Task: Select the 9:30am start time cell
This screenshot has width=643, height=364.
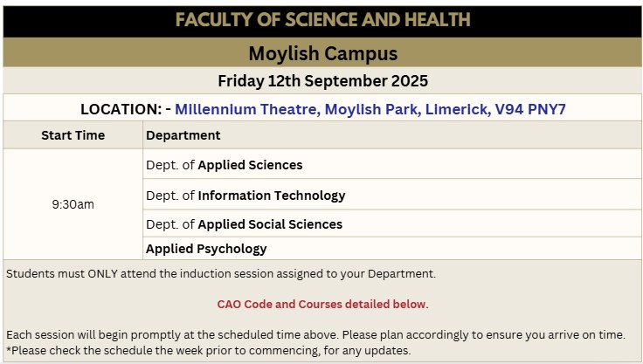Action: 73,204
